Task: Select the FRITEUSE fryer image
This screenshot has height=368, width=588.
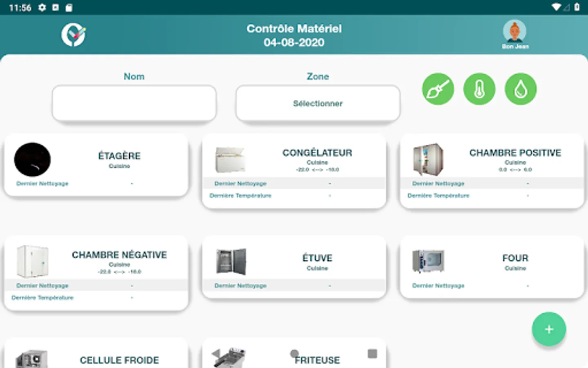Action: point(229,357)
